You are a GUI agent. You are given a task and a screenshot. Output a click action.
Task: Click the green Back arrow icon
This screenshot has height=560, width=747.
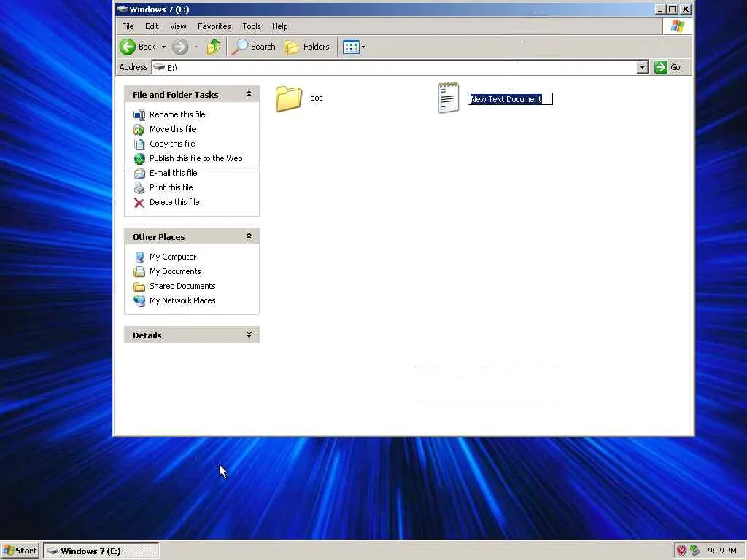pyautogui.click(x=128, y=47)
